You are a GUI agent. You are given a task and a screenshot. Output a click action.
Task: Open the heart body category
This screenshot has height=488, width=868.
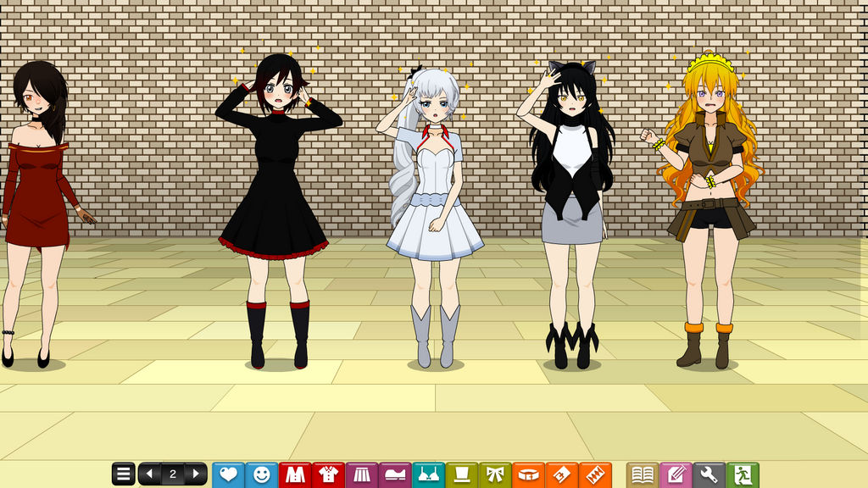228,474
